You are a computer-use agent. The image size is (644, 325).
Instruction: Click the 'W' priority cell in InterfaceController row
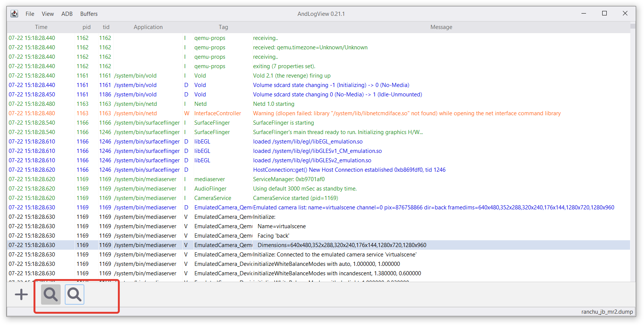pos(187,113)
